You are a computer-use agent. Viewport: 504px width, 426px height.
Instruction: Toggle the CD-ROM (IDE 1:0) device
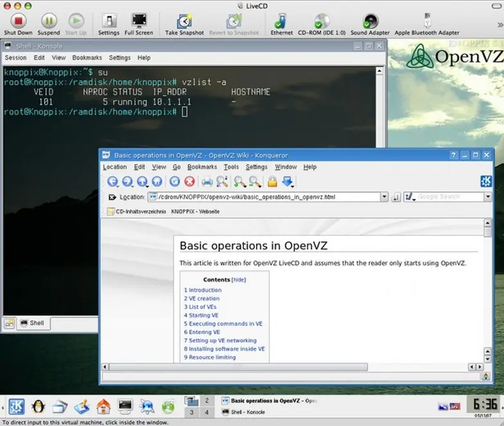coord(322,24)
